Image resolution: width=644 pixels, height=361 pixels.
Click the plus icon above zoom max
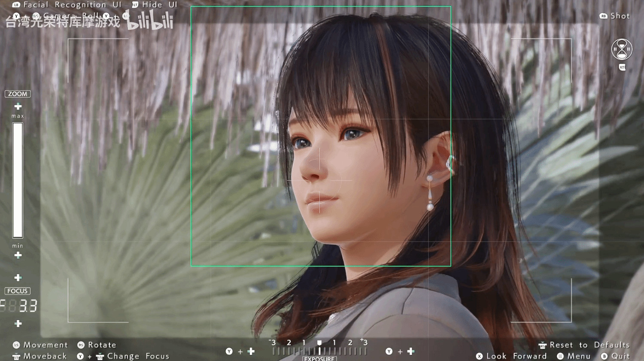coord(18,106)
